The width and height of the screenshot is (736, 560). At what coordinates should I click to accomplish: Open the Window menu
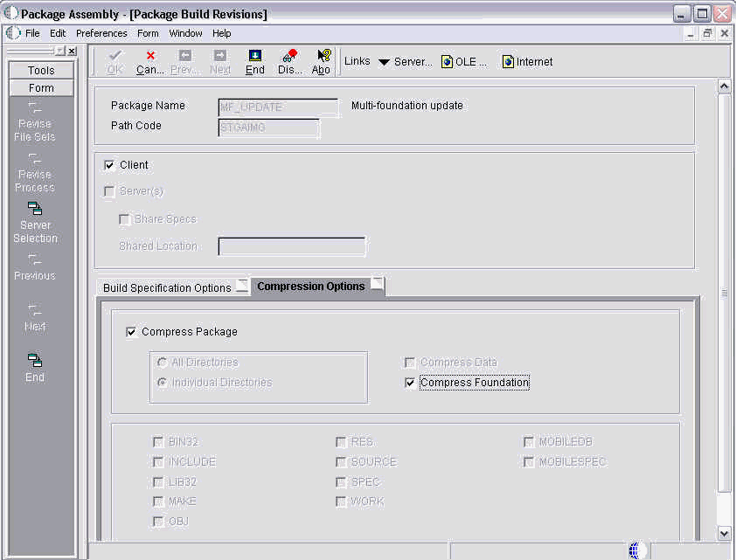click(x=185, y=33)
